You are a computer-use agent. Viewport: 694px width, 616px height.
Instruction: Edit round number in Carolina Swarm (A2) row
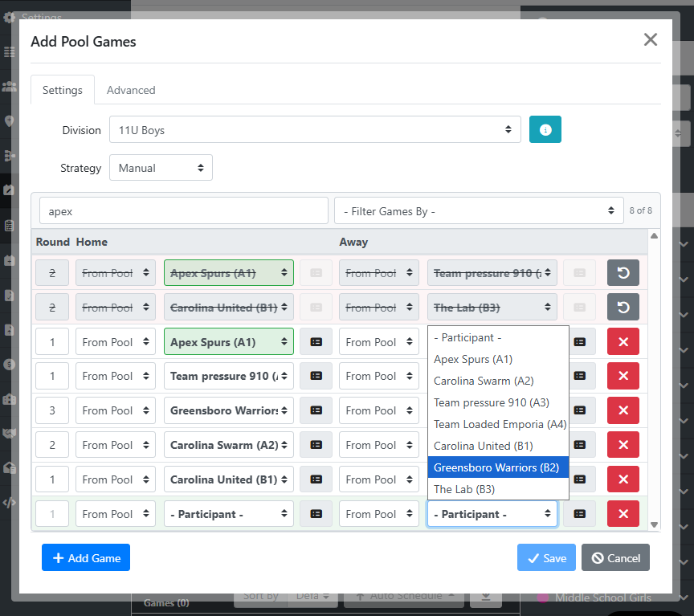click(52, 445)
